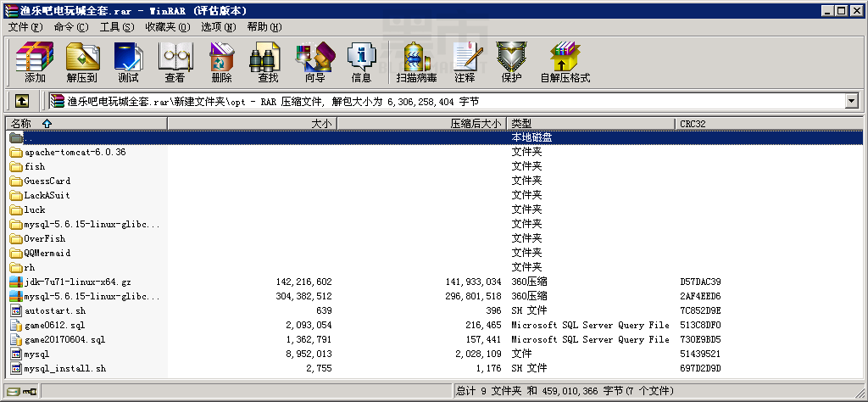Click the 添加 (Add) toolbar icon
This screenshot has height=402, width=868.
(35, 56)
